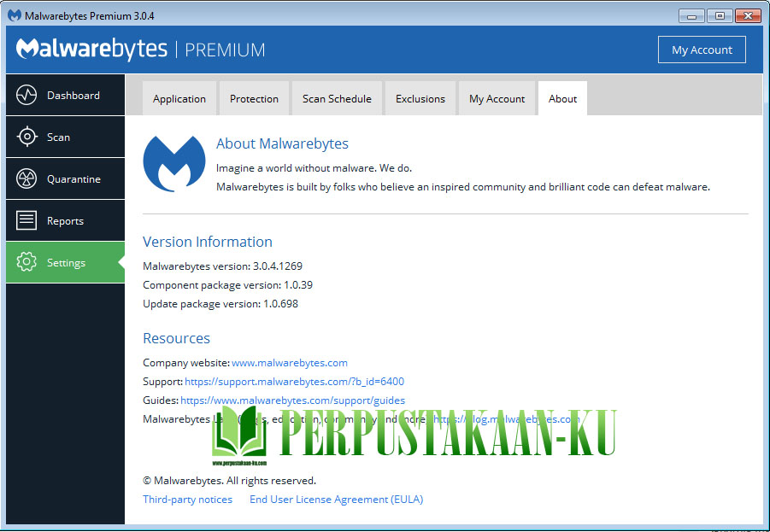The image size is (770, 532).
Task: Click the Update package version 1.0.698 text
Action: pyautogui.click(x=220, y=304)
